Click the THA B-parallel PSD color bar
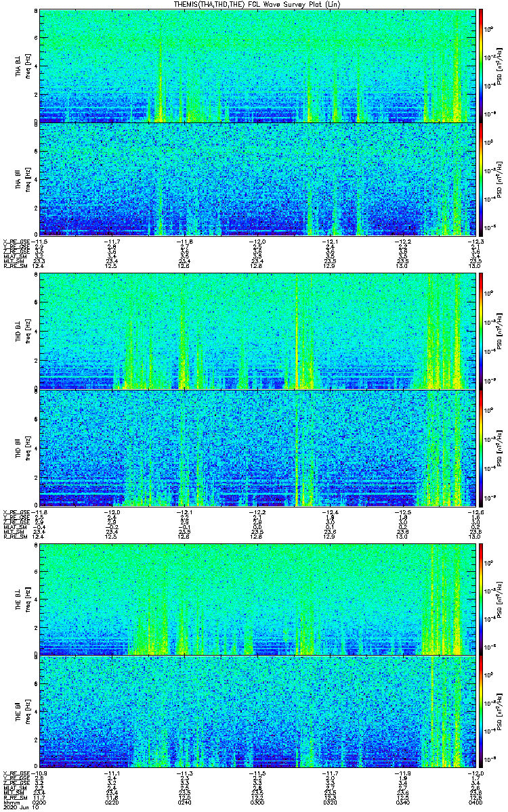508x812 pixels. point(481,179)
